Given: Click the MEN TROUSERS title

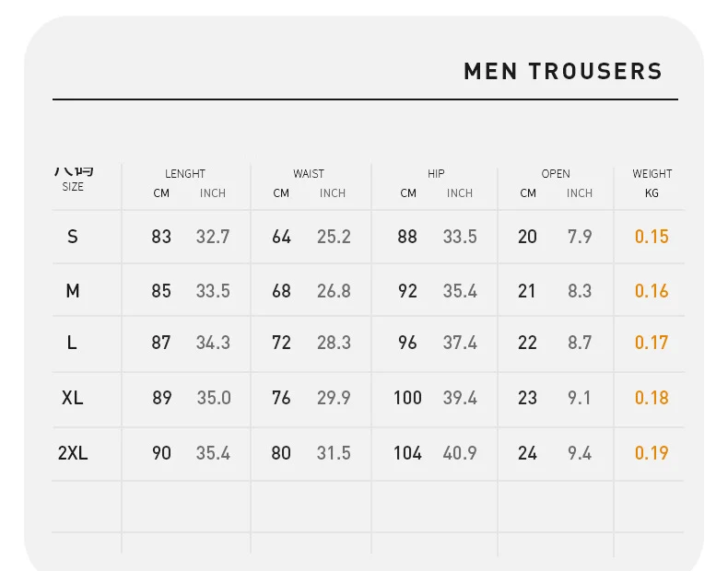Looking at the screenshot, I should coord(563,72).
